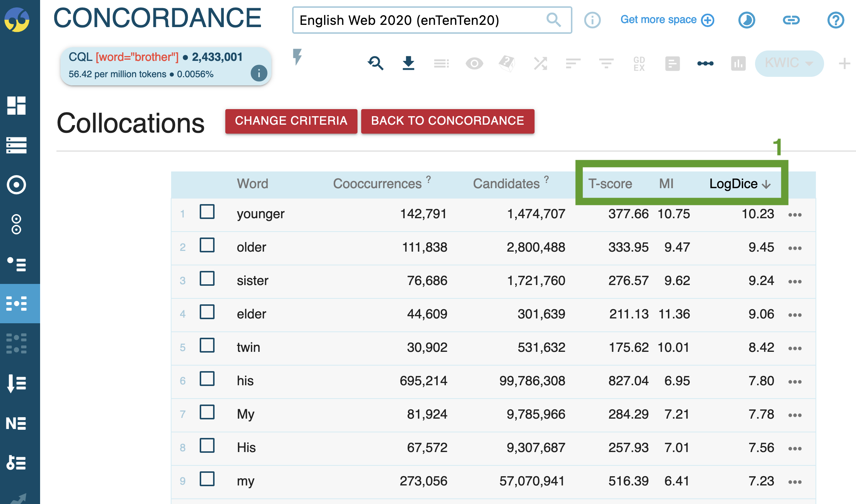Click the wordlist icon in sidebar
The image size is (856, 504).
[16, 383]
